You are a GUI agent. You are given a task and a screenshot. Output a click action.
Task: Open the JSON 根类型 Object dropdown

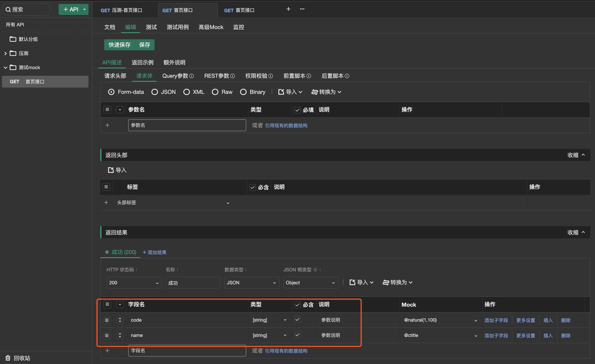(x=311, y=283)
